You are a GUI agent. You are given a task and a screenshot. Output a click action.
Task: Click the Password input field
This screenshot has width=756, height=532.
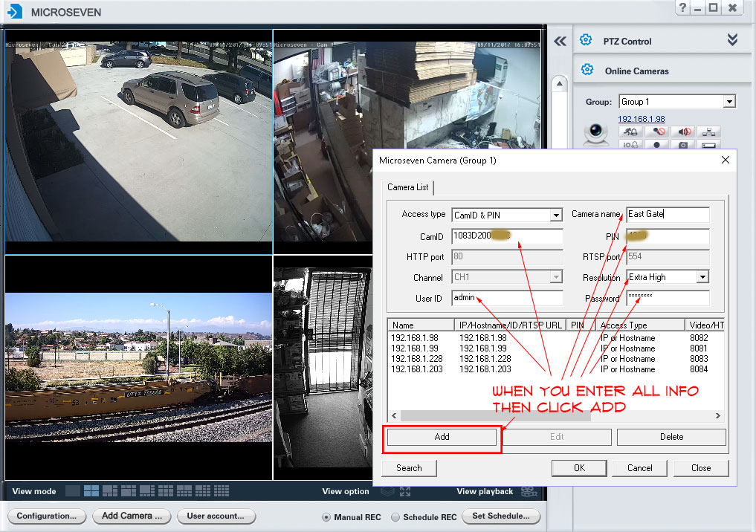pos(668,298)
